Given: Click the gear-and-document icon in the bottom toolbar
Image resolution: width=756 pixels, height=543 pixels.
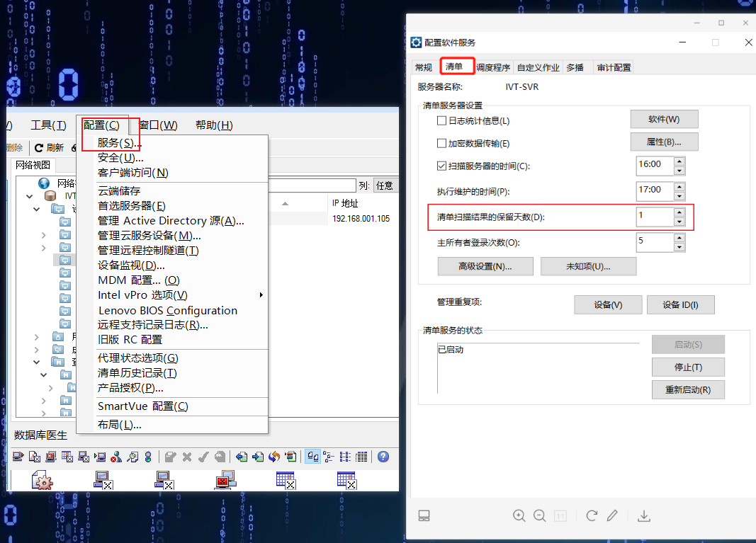Looking at the screenshot, I should click(x=43, y=480).
